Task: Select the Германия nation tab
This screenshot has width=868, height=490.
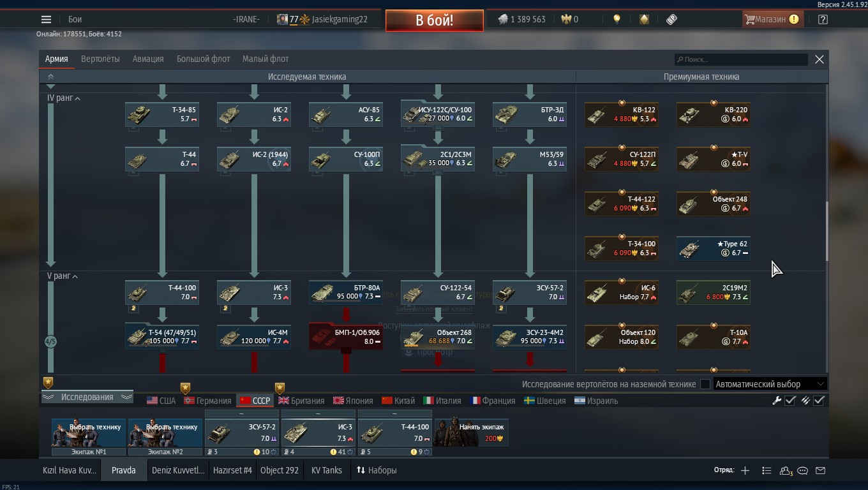Action: pyautogui.click(x=208, y=401)
